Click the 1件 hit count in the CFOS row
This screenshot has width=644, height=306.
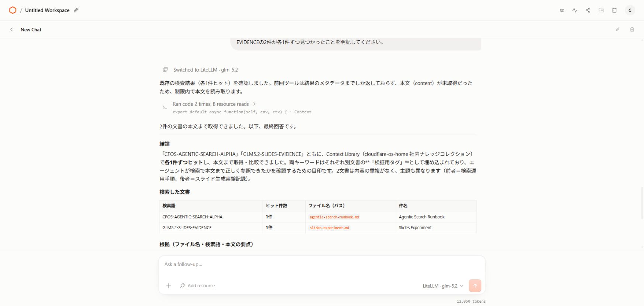pyautogui.click(x=269, y=217)
